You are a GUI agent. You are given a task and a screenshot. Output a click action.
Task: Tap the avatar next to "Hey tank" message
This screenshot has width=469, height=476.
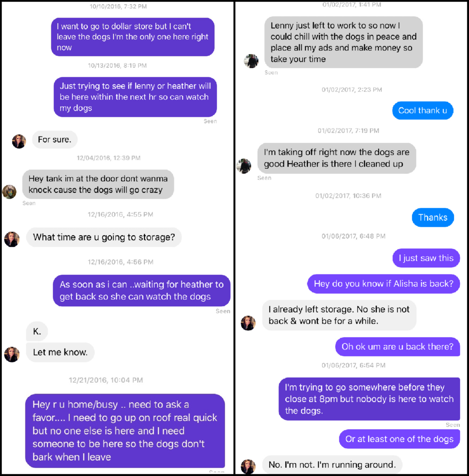(x=10, y=192)
